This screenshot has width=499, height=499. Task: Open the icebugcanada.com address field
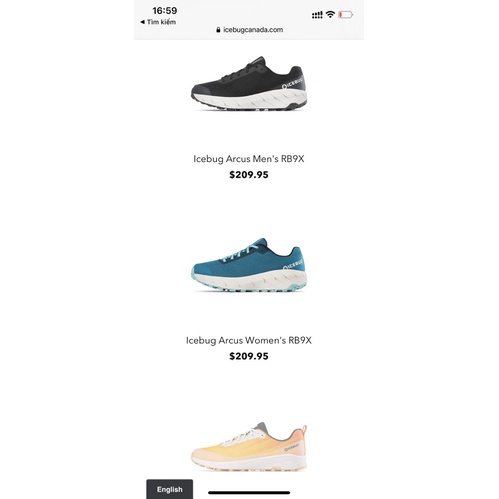point(249,30)
